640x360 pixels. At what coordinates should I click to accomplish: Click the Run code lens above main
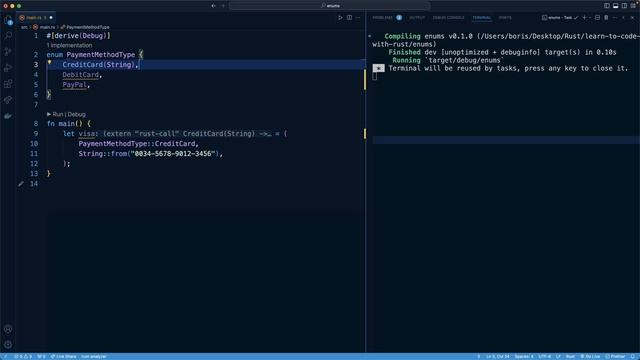(58, 114)
